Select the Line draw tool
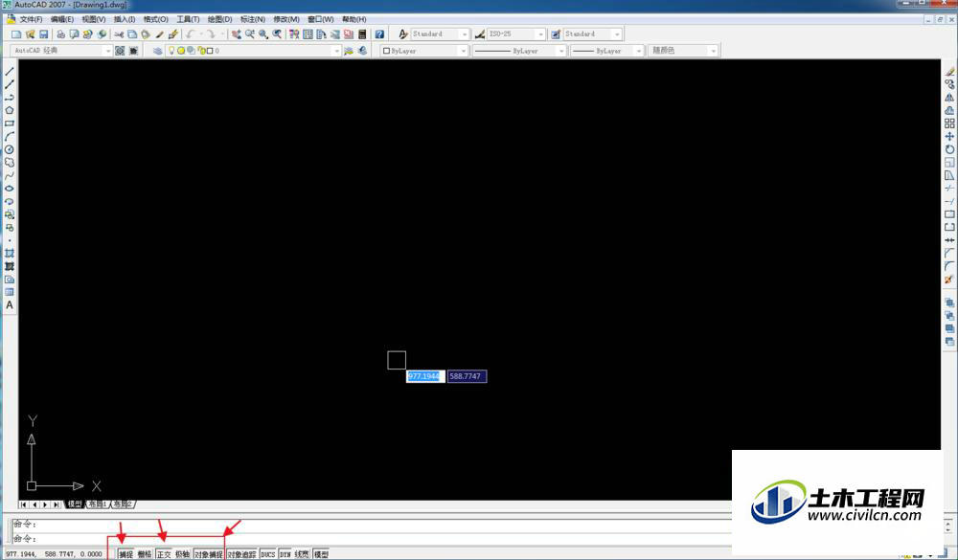Viewport: 958px width, 560px height. tap(10, 72)
